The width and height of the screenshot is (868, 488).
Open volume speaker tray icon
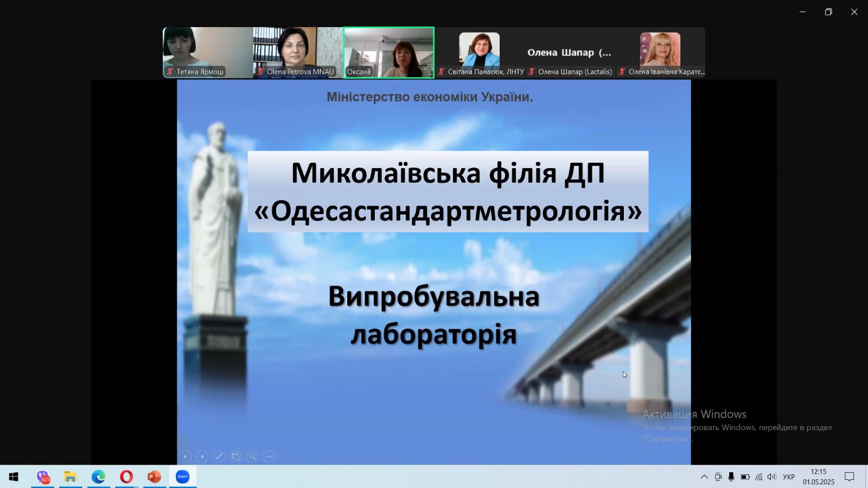point(772,477)
